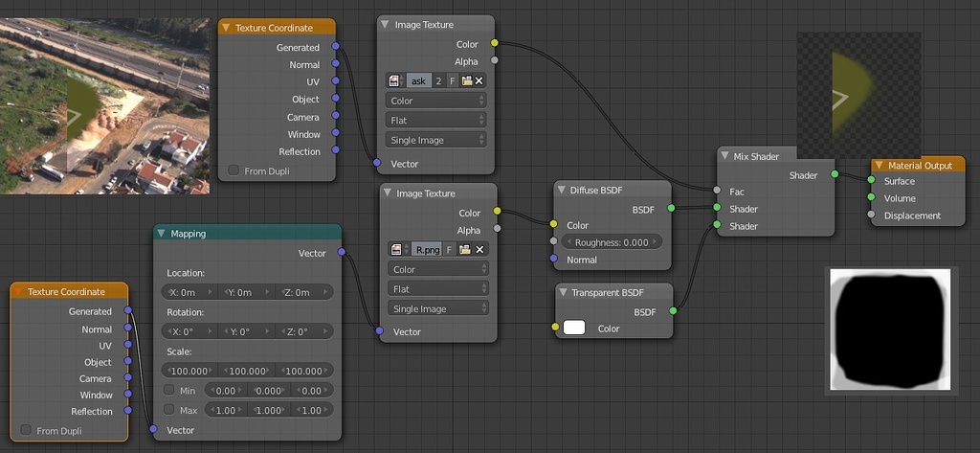Click Mapping Rotation Z 0° field
This screenshot has width=980, height=453.
click(304, 331)
